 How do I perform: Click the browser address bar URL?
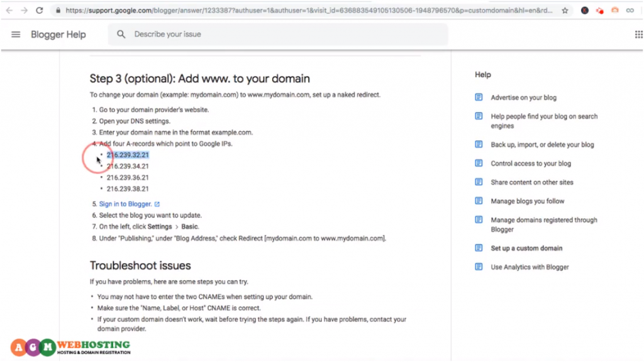tap(309, 11)
